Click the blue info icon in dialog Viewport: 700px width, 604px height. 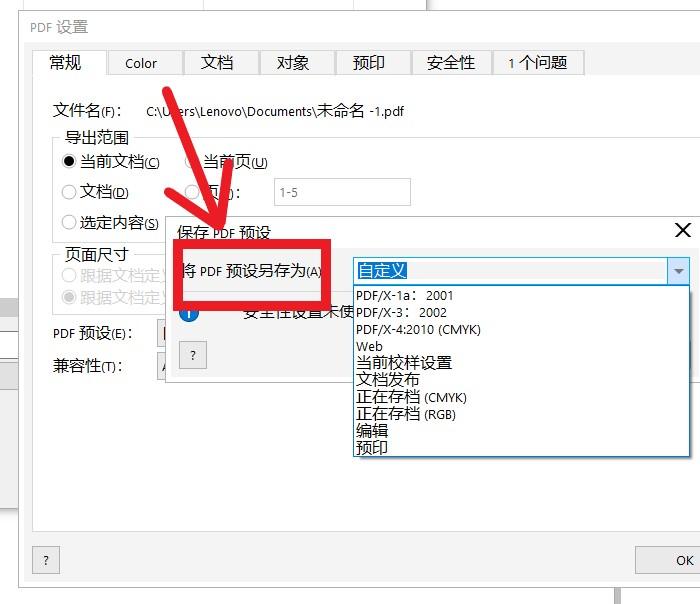coord(189,313)
